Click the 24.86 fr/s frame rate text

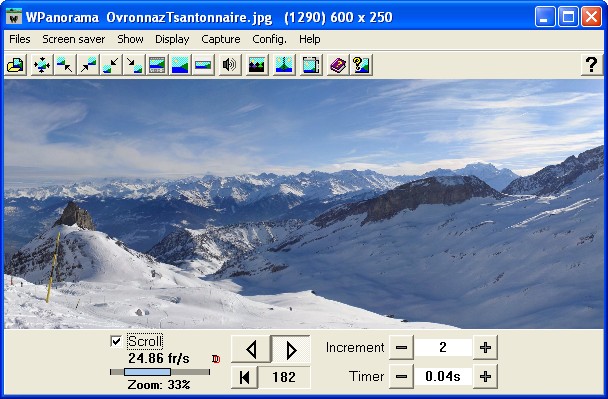[x=159, y=358]
